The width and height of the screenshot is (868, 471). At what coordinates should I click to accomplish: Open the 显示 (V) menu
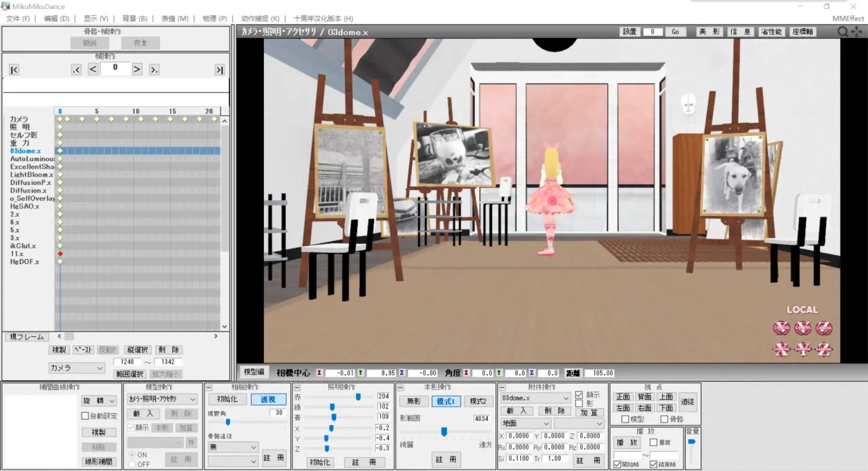tap(96, 19)
